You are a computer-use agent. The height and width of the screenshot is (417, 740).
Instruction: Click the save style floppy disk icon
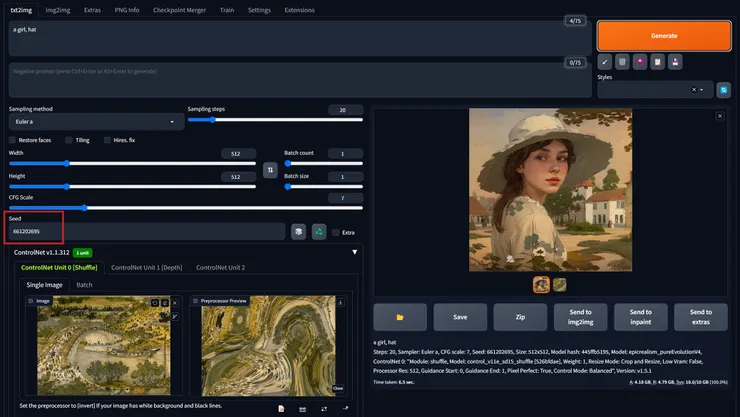676,62
